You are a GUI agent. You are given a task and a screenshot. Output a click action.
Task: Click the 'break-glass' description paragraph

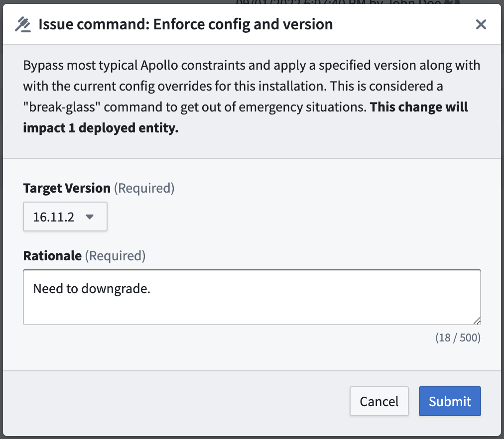[252, 97]
